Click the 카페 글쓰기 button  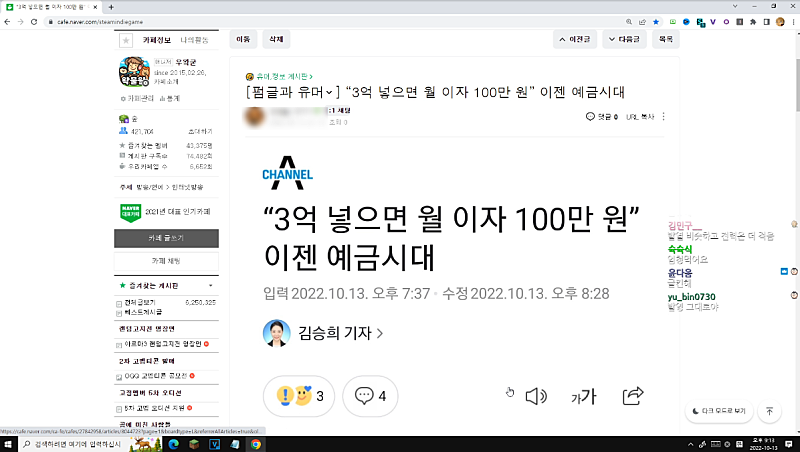click(x=166, y=238)
